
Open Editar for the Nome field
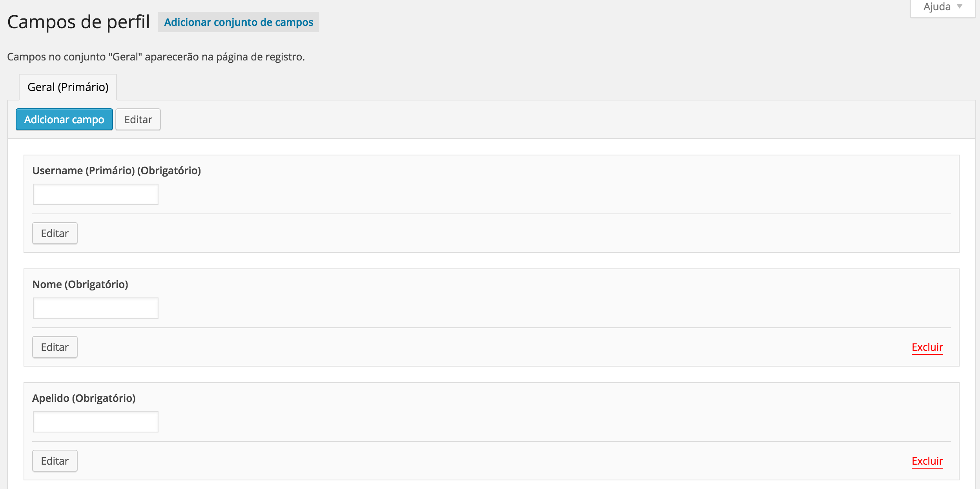55,347
